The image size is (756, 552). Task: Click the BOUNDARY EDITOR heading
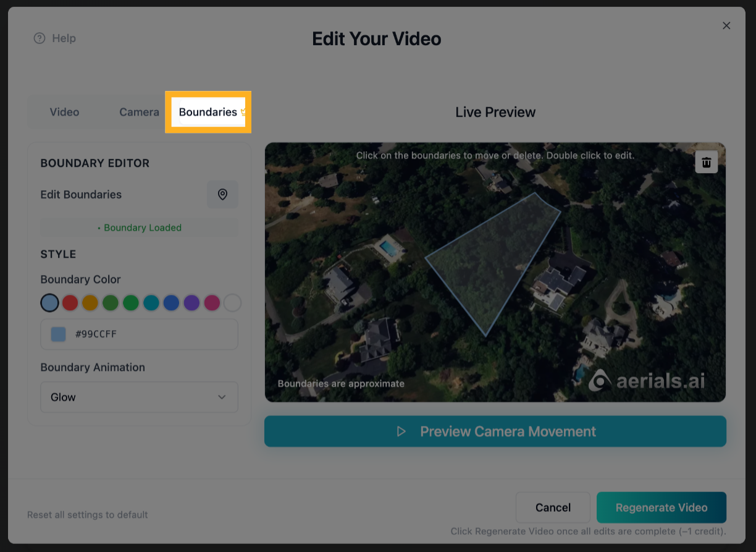click(x=95, y=163)
